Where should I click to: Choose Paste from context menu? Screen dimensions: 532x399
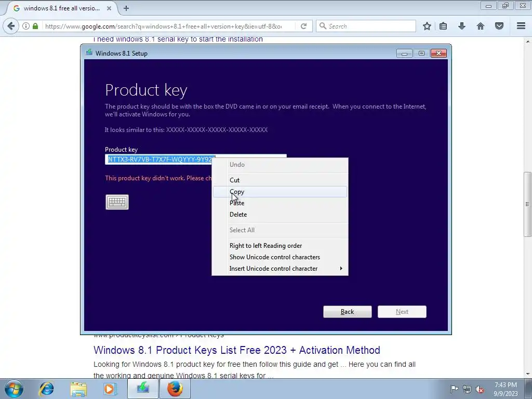(280, 203)
